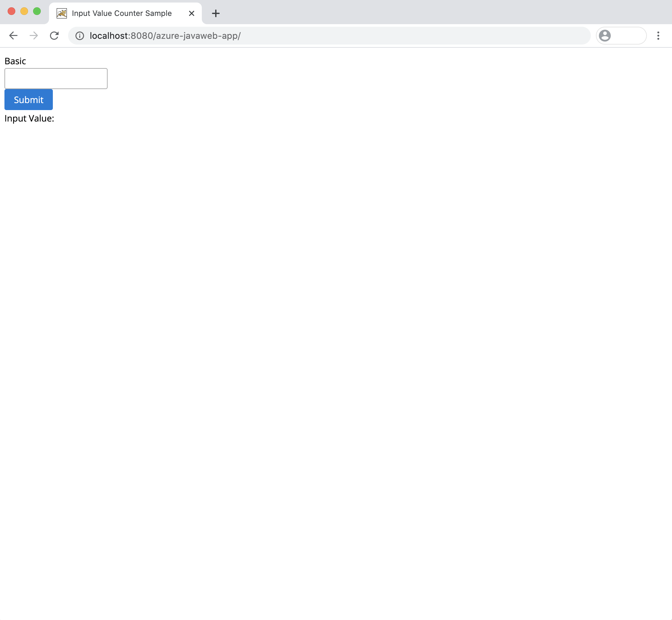
Task: Click the Basic label text
Action: coord(15,61)
